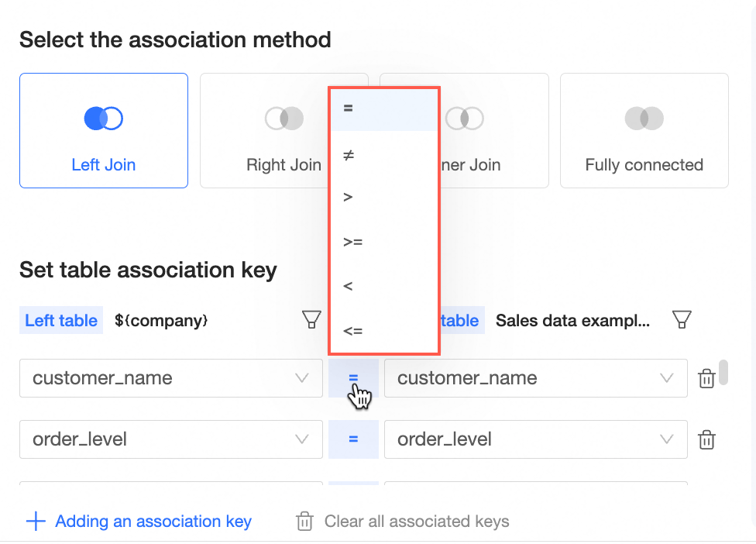The width and height of the screenshot is (756, 544).
Task: Open the left customer_name field dropdown
Action: pyautogui.click(x=170, y=378)
